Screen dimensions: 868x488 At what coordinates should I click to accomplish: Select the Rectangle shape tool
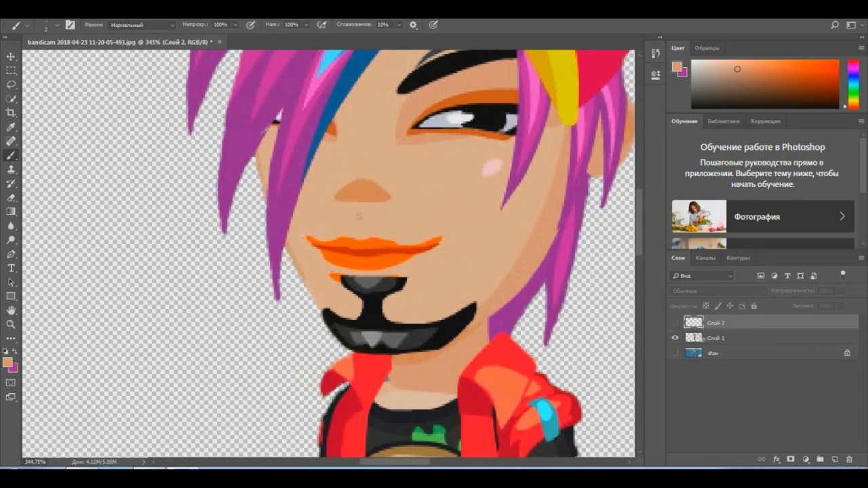coord(11,296)
